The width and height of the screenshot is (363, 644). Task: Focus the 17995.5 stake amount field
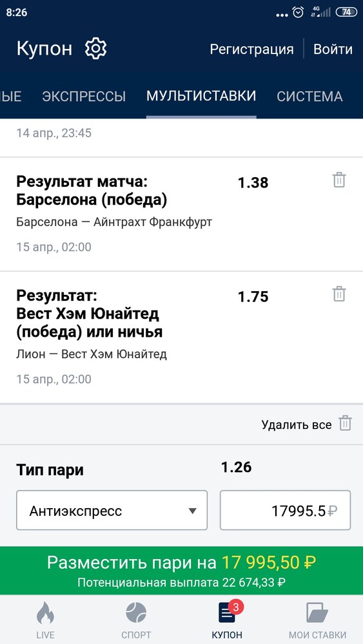(x=285, y=510)
